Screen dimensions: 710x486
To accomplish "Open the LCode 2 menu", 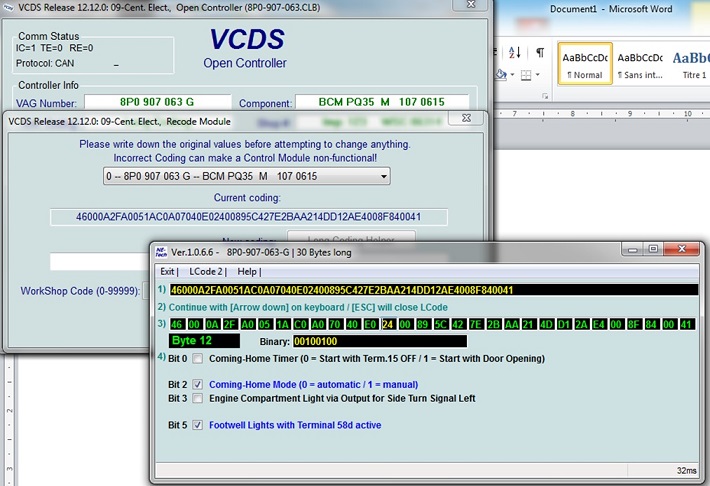I will [x=206, y=271].
